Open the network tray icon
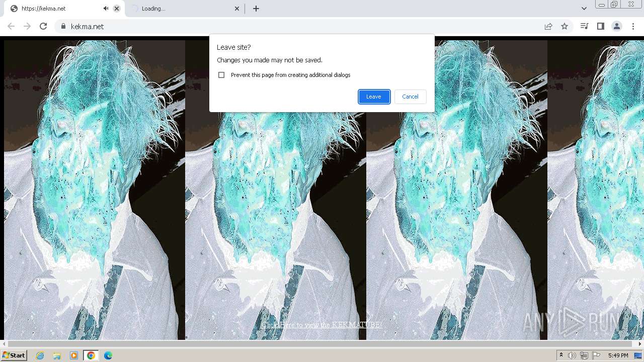Image resolution: width=644 pixels, height=362 pixels. coord(584,355)
